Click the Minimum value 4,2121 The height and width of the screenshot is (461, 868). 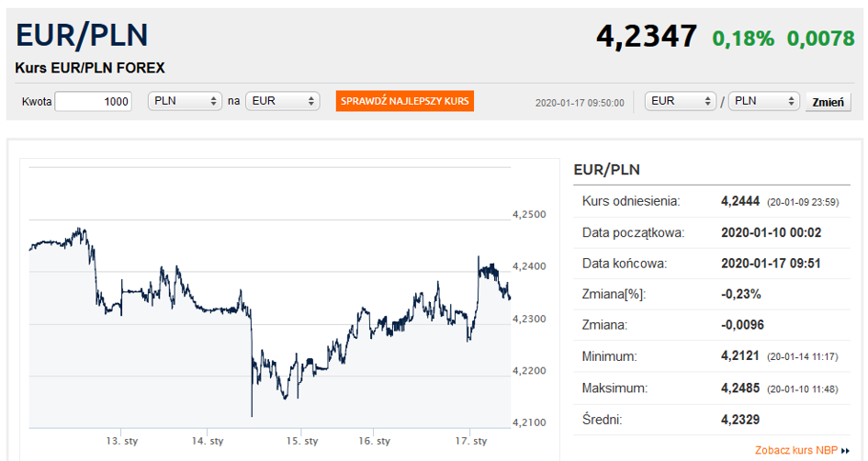740,355
